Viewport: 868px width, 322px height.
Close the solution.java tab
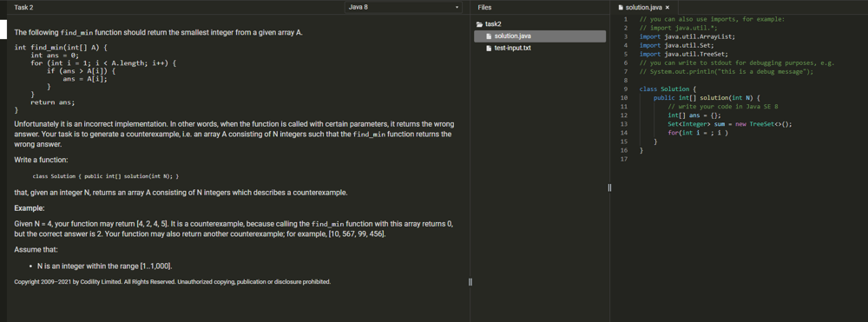667,8
